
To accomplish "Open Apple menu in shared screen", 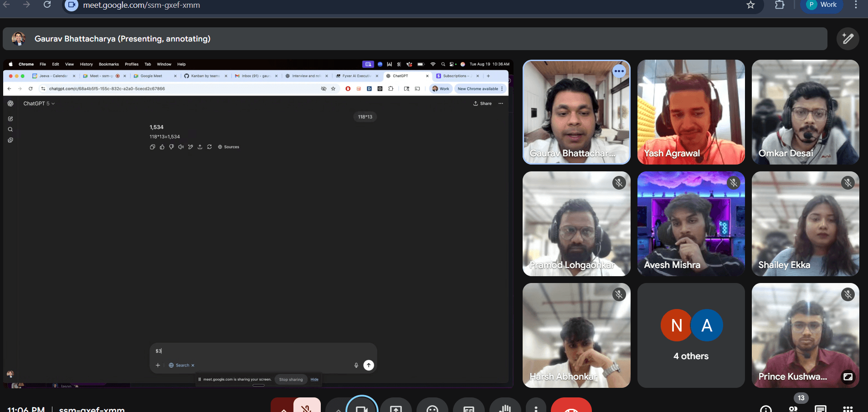I will click(11, 64).
